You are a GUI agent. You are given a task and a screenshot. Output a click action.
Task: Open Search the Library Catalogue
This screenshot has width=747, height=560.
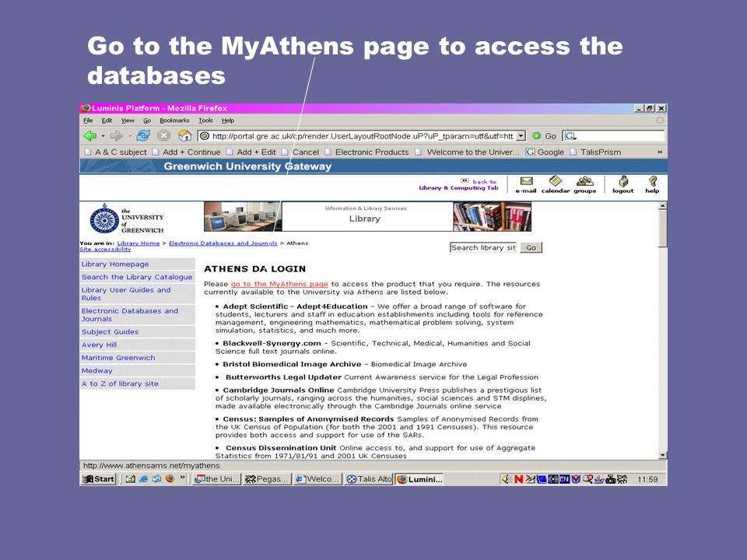tap(137, 277)
